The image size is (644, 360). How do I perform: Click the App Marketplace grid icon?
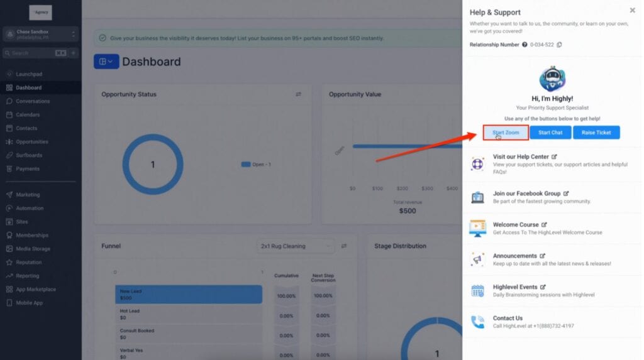coord(9,290)
